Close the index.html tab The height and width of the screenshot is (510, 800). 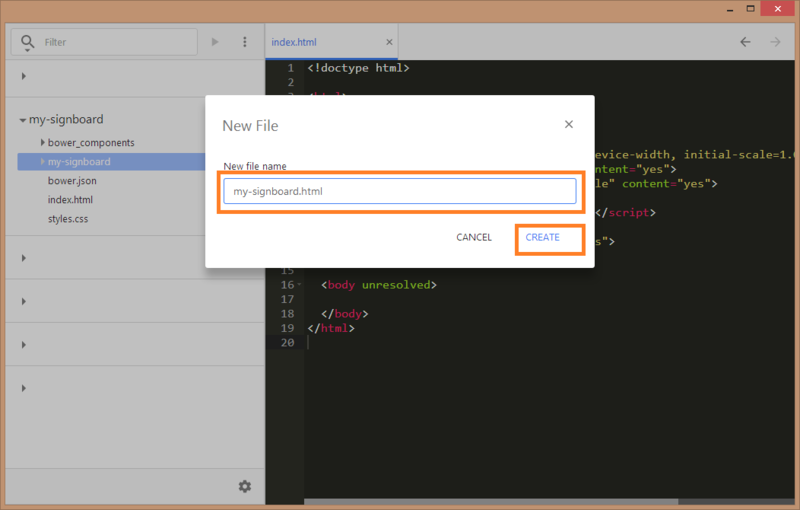coord(389,42)
